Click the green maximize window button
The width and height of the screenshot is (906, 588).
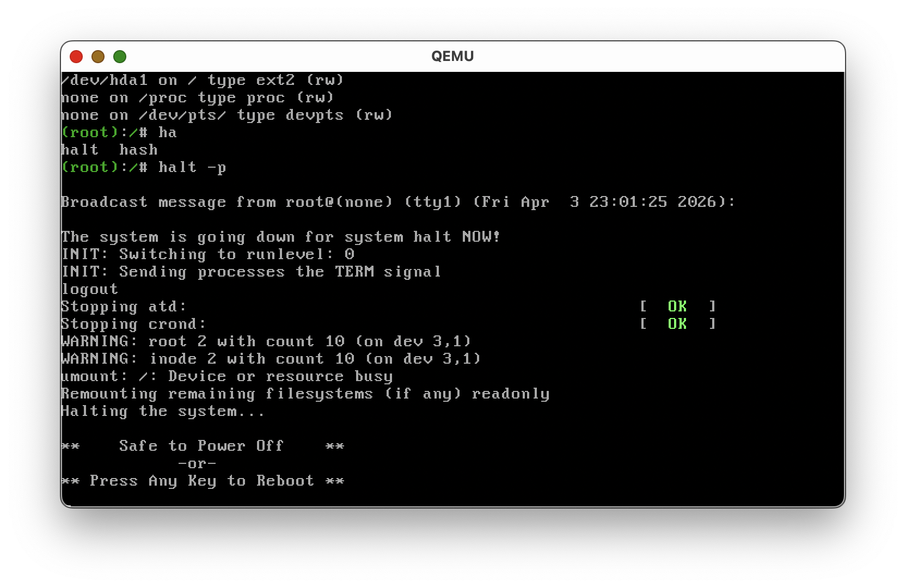point(120,57)
